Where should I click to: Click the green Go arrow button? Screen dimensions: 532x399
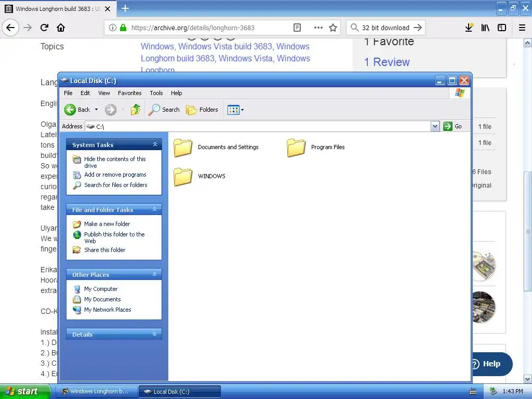[x=448, y=126]
